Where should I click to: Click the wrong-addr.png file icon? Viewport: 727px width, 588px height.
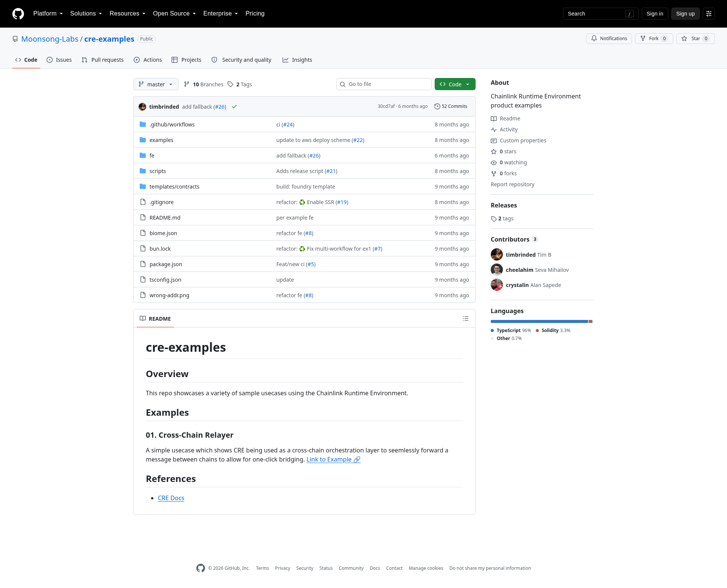tap(143, 295)
